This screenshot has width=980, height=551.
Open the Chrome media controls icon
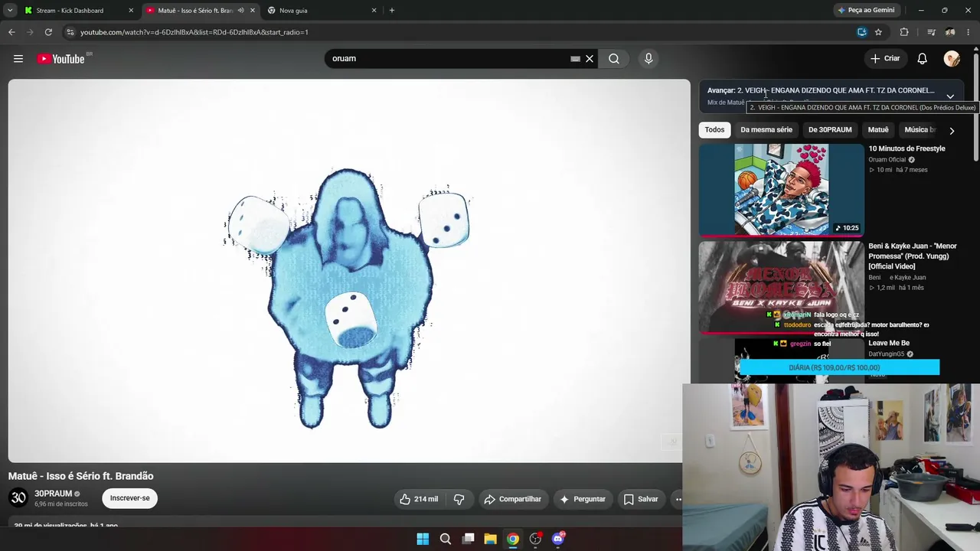[931, 32]
